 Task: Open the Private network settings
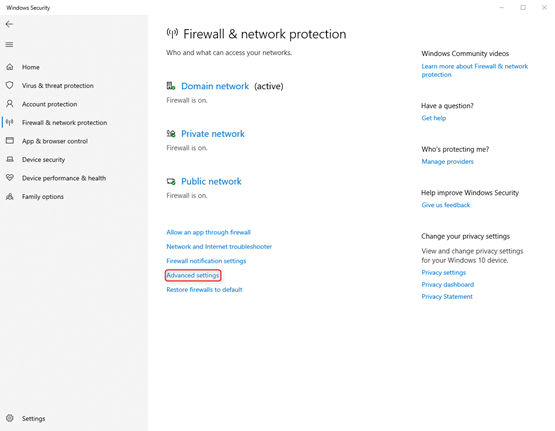[213, 134]
